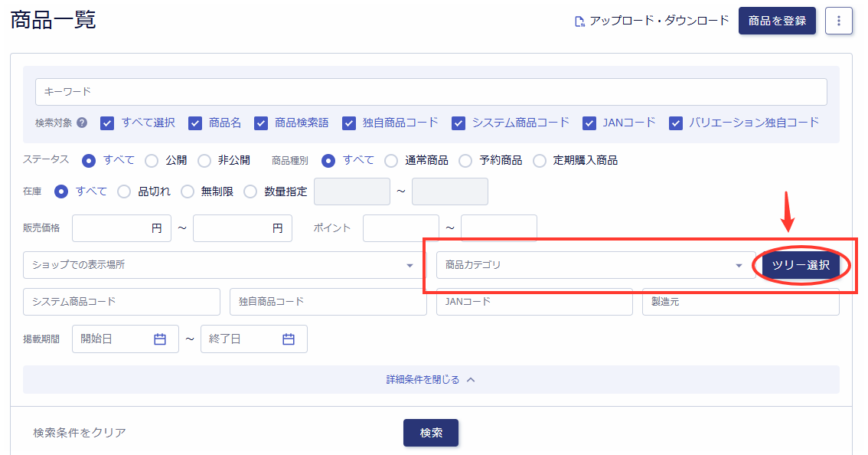The image size is (868, 455).
Task: Toggle the JANコード checkbox
Action: pos(589,123)
